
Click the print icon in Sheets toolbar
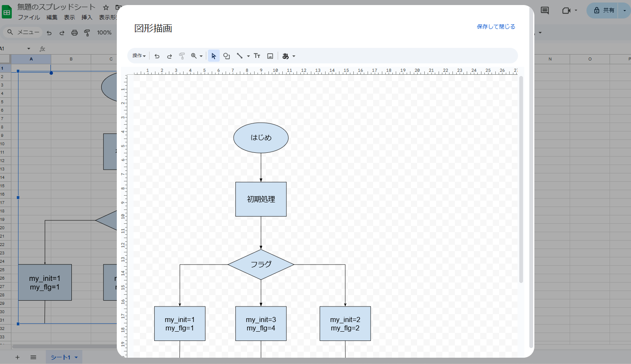pos(74,33)
